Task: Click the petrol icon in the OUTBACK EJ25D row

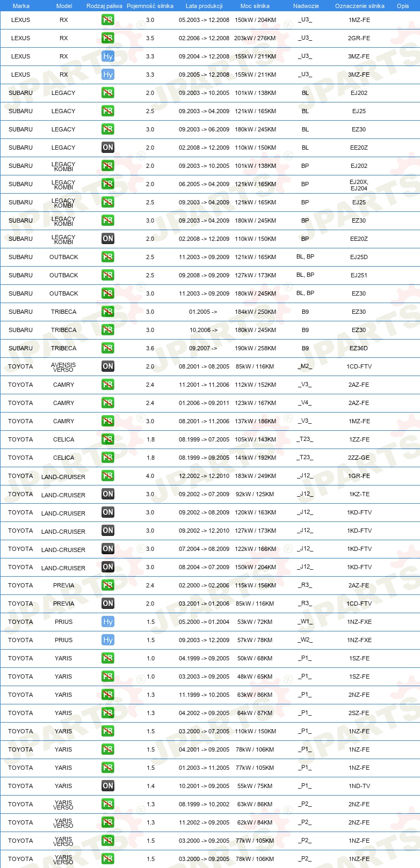Action: tap(108, 257)
